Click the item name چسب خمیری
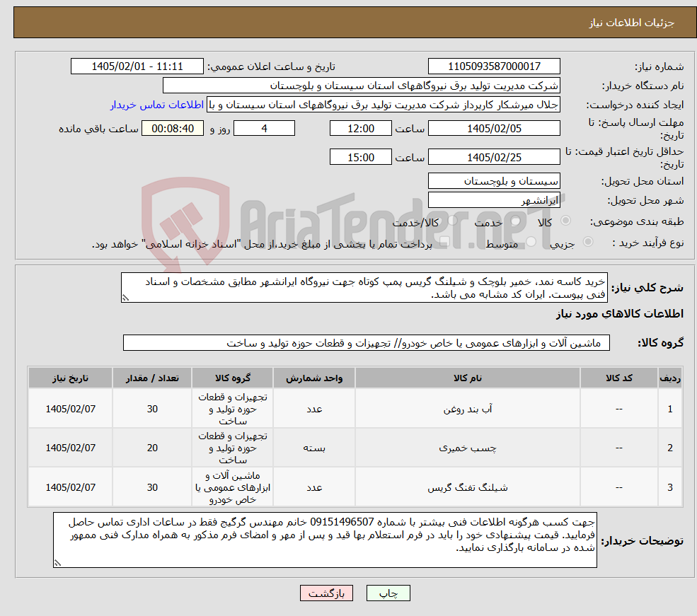Screen dimensions: 697x616 [x=467, y=448]
